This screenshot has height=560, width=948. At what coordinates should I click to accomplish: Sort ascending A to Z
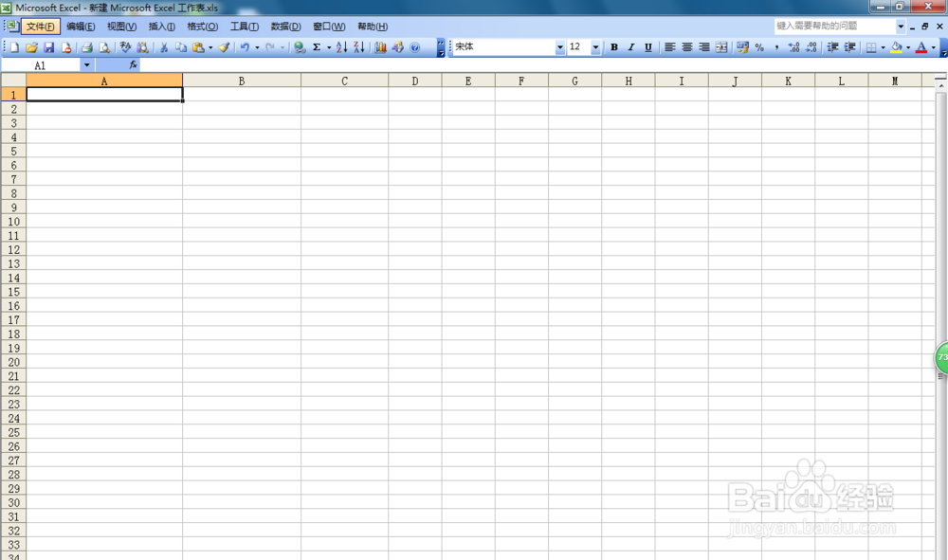coord(341,47)
